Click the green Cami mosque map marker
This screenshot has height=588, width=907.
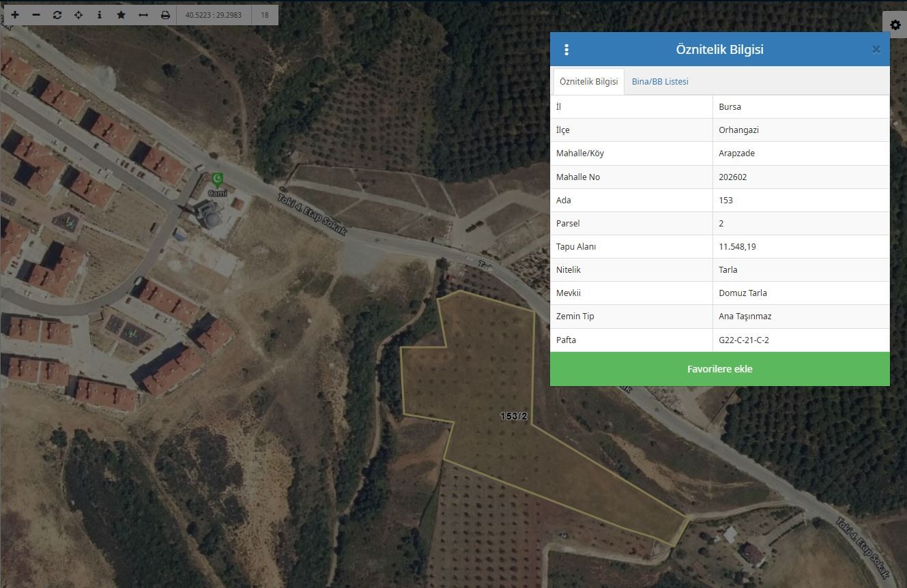coord(218,180)
